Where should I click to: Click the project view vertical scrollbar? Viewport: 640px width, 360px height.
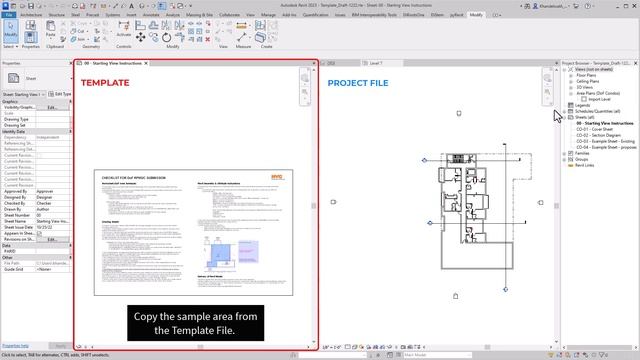(556, 206)
